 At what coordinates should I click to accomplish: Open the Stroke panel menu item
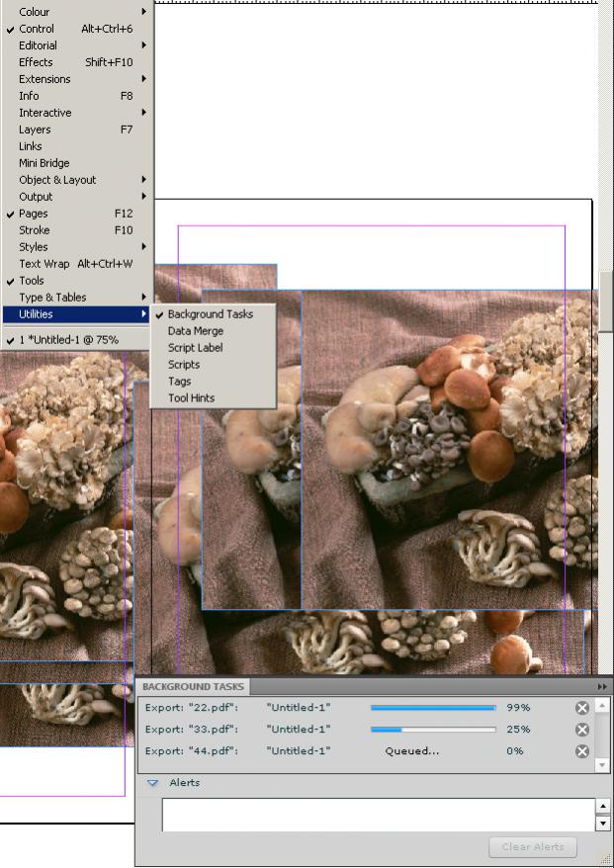[76, 230]
